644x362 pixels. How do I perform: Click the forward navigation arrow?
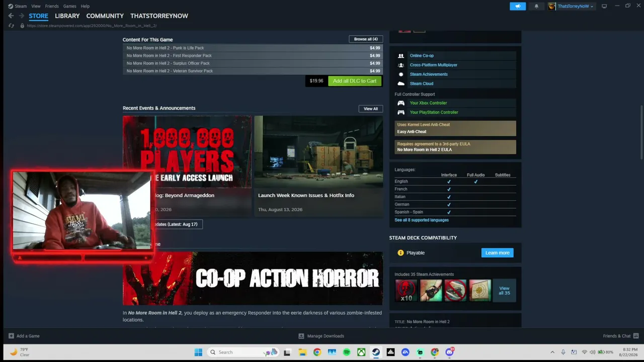coord(21,16)
